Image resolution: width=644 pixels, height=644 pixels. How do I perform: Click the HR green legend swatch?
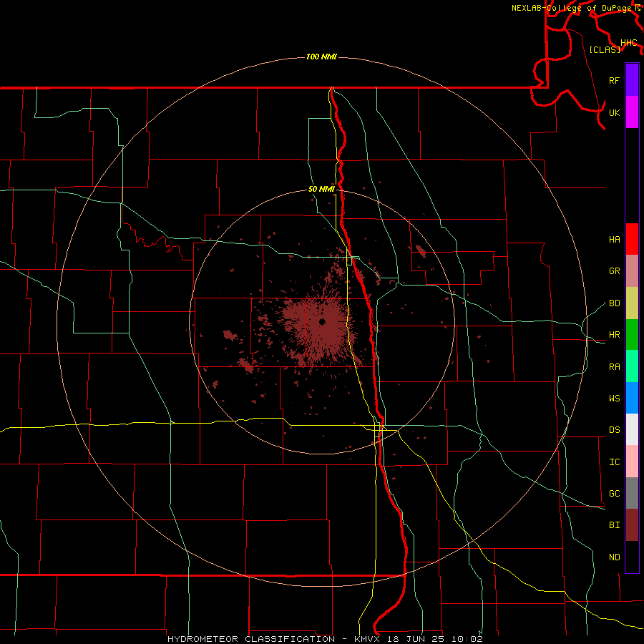point(632,334)
